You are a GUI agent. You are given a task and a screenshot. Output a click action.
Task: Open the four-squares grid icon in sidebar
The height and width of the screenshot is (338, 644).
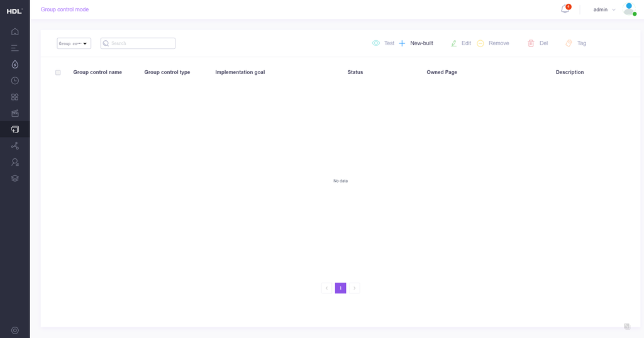[x=14, y=97]
